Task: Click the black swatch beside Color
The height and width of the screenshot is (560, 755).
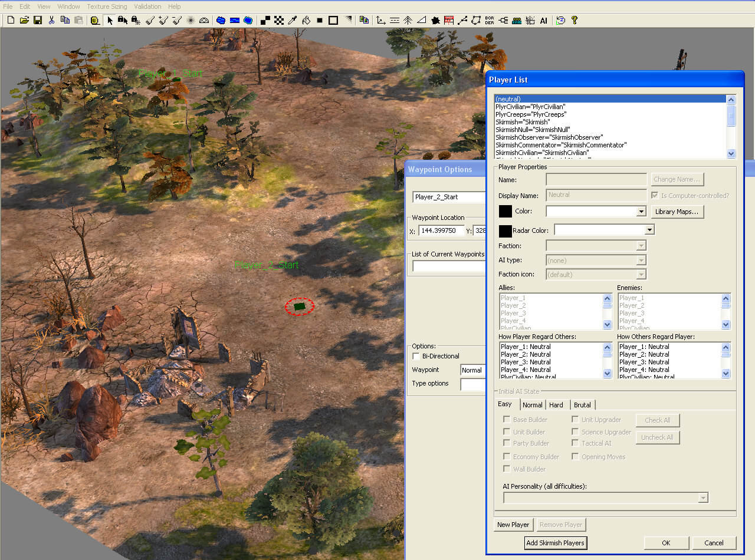Action: pos(505,212)
